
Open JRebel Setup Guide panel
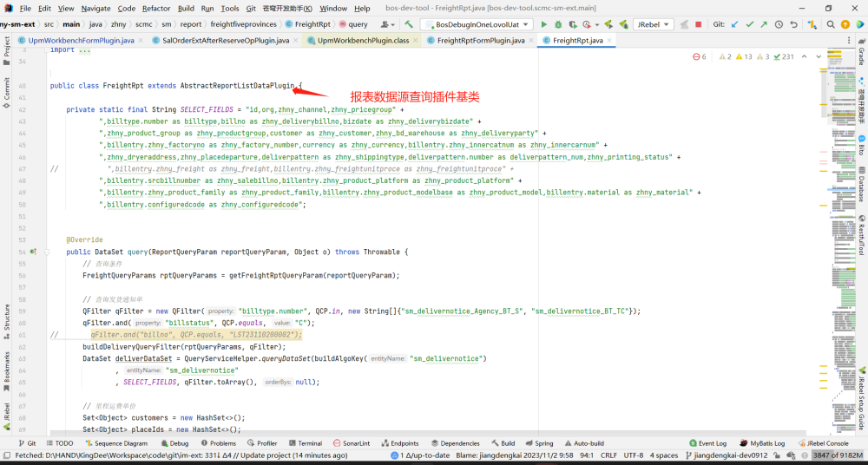tap(861, 397)
